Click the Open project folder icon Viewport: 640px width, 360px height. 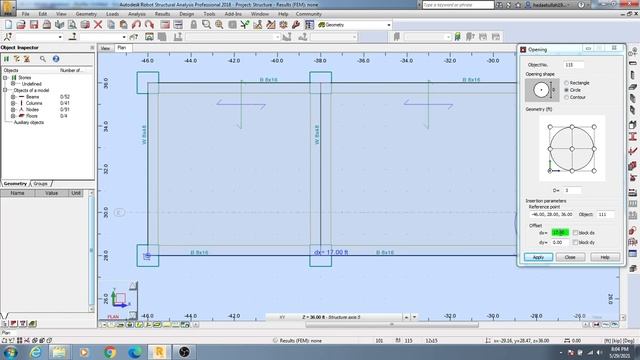(x=21, y=25)
